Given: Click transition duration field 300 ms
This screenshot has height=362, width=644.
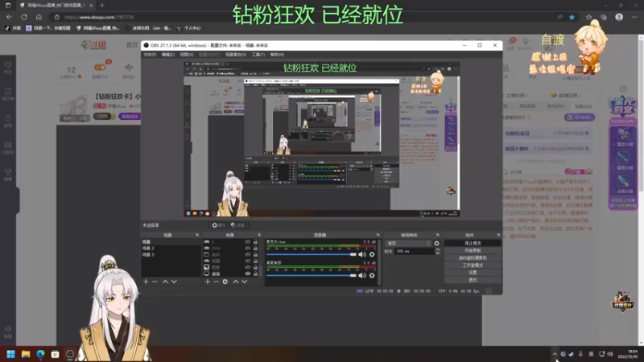Looking at the screenshot, I should 414,251.
